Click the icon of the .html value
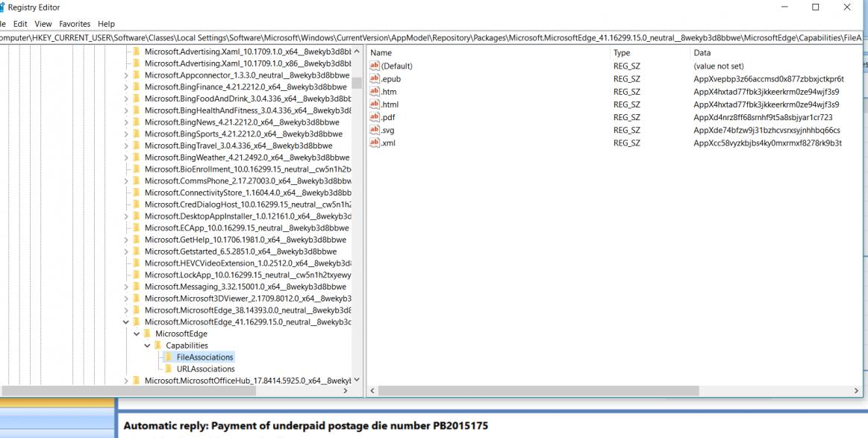This screenshot has height=438, width=868. coord(375,104)
